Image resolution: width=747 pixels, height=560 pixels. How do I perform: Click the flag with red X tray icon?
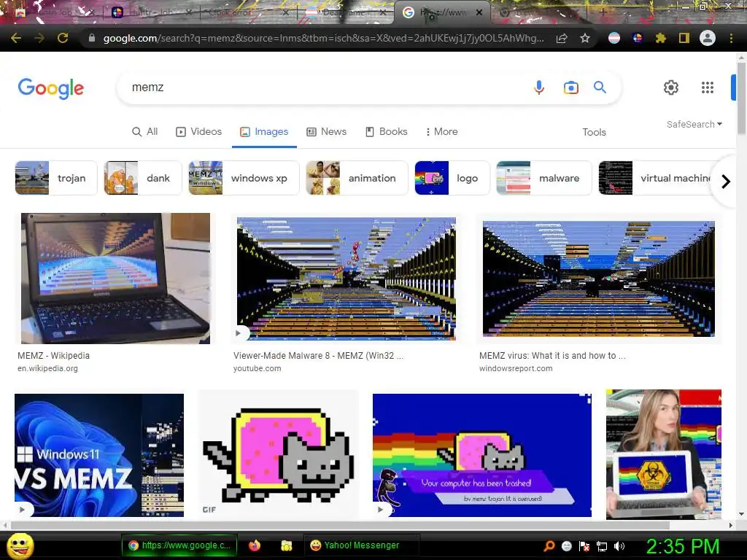point(584,547)
